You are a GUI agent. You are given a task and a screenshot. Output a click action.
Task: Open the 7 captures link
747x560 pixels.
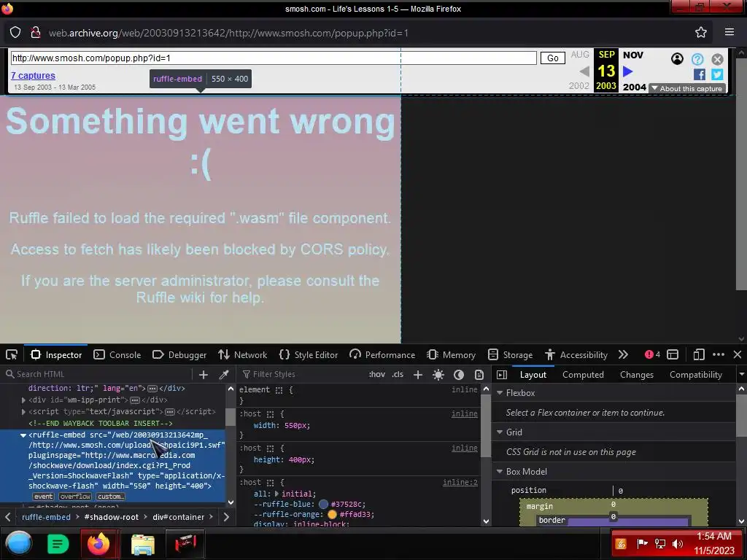point(33,75)
